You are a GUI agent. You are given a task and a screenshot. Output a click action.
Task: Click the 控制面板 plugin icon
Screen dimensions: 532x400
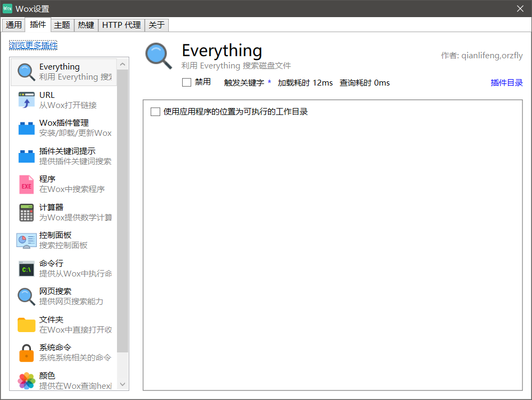pyautogui.click(x=26, y=241)
